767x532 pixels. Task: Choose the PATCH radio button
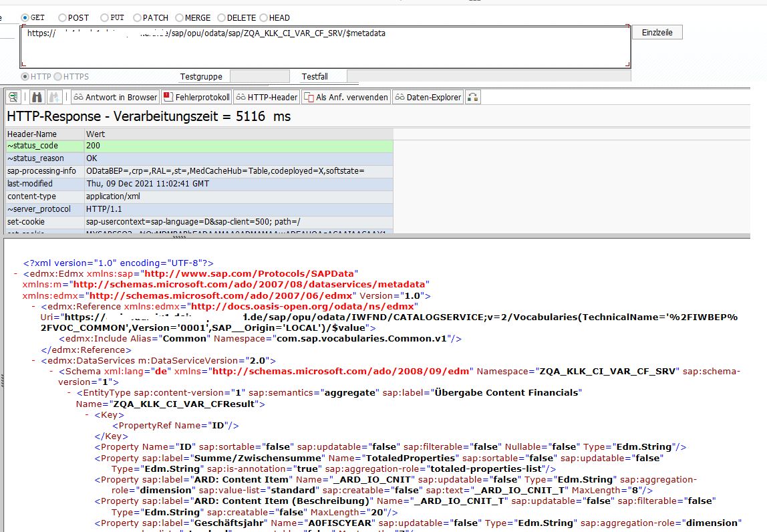point(137,18)
